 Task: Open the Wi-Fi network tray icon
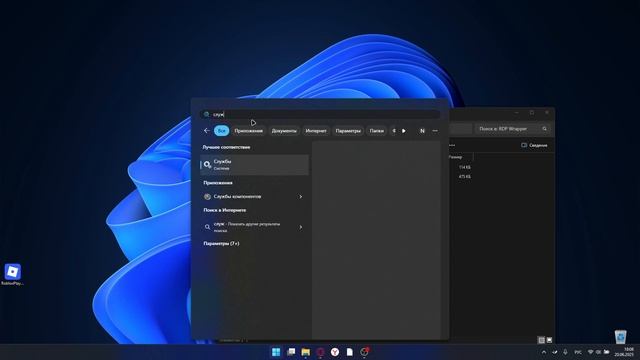coord(590,352)
